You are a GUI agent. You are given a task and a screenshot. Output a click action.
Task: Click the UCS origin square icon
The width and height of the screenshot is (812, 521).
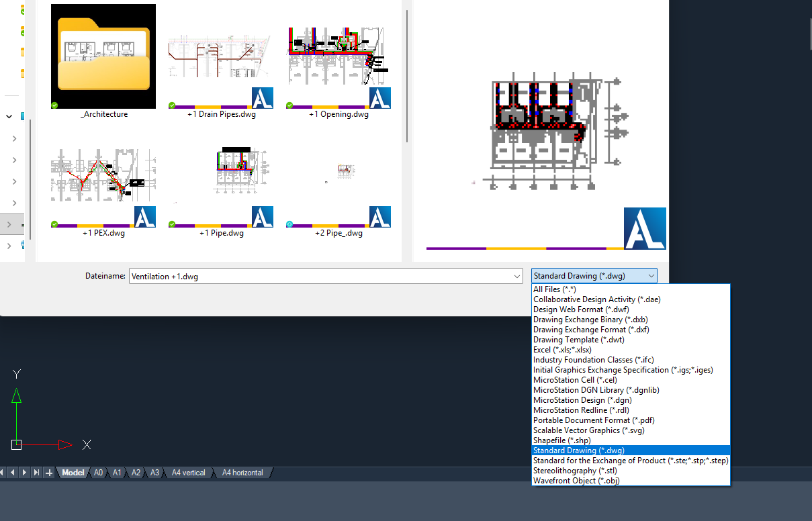click(17, 444)
